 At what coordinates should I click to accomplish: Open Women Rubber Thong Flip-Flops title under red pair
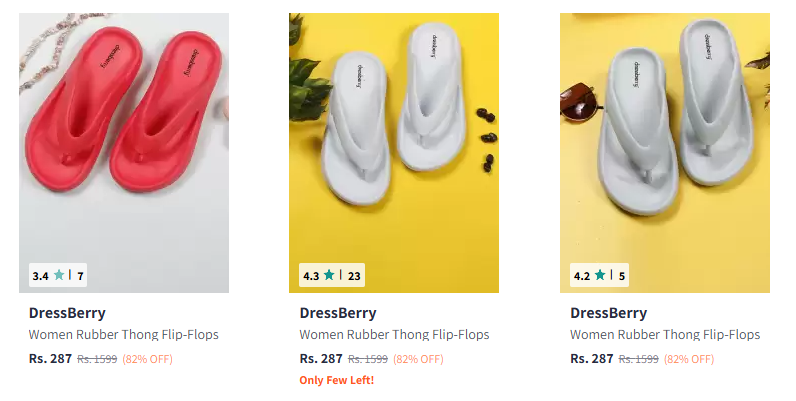(123, 335)
